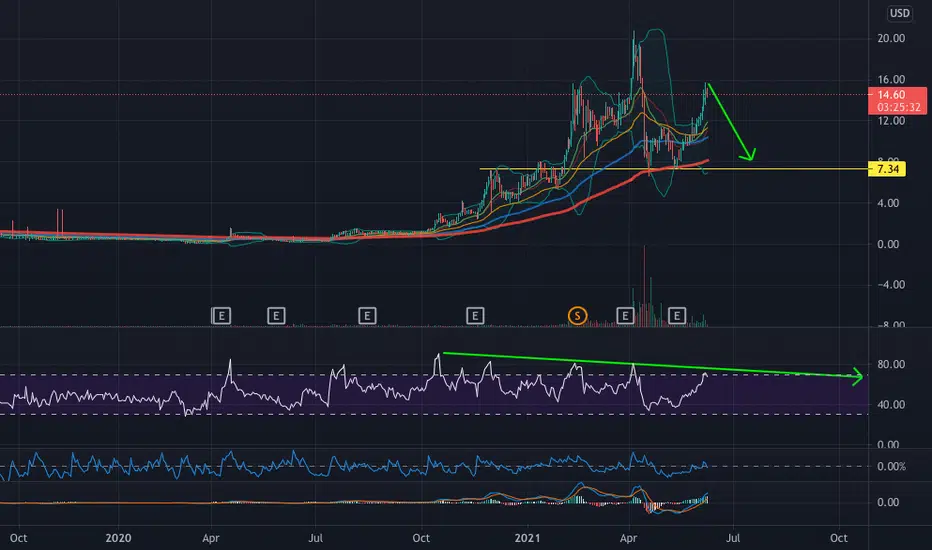Click the -4.00 price scale value
This screenshot has width=932, height=550.
click(x=891, y=285)
